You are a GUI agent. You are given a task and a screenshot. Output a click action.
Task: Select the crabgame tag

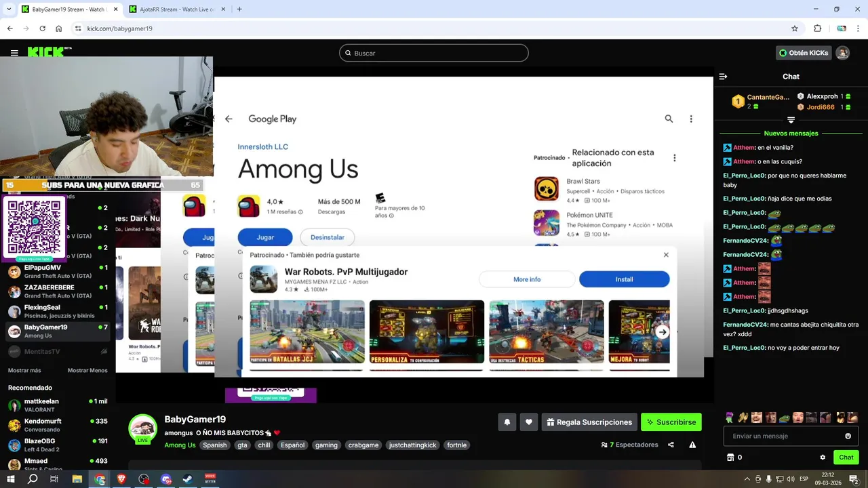click(363, 445)
